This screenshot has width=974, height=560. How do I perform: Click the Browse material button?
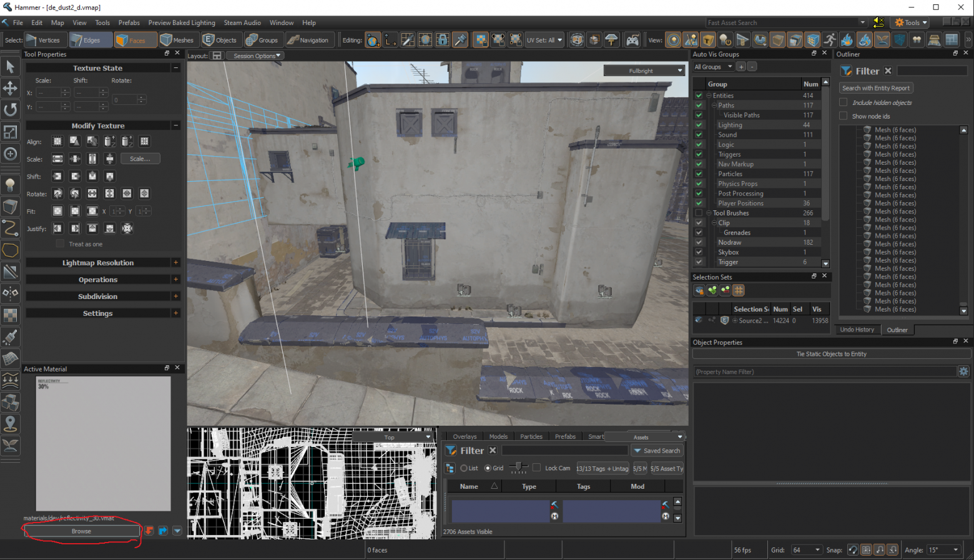point(81,531)
